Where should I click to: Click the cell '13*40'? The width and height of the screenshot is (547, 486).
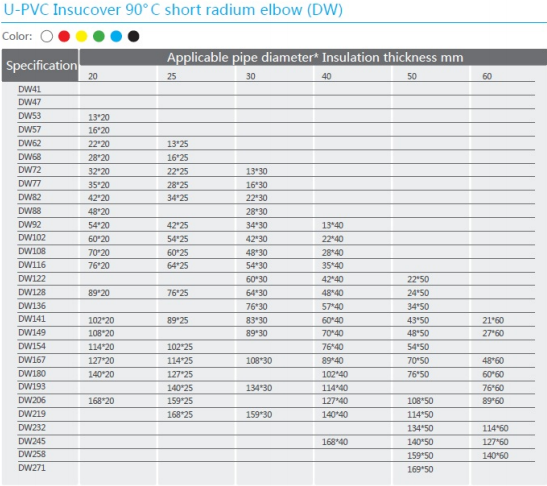333,226
